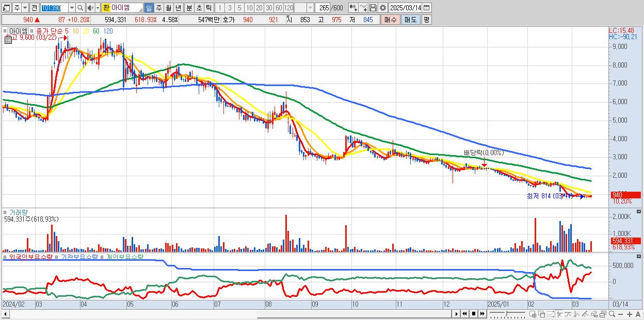Collapse the holdings panel using corner button
This screenshot has height=320, width=644.
[x=639, y=256]
